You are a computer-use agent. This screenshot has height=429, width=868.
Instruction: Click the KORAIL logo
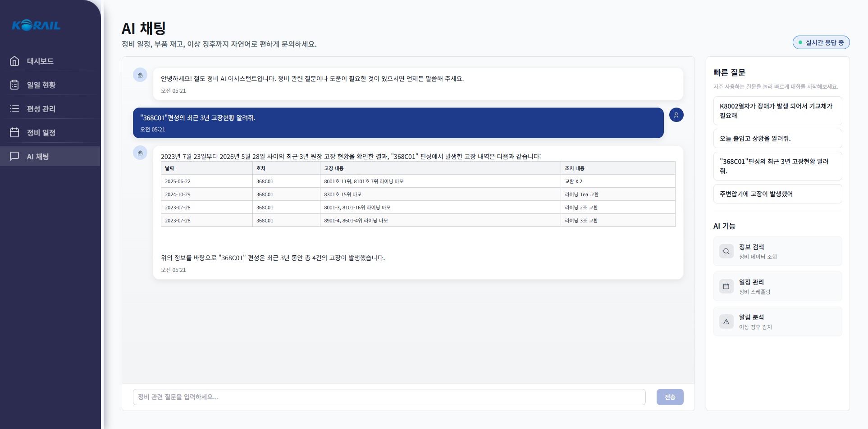(x=36, y=25)
